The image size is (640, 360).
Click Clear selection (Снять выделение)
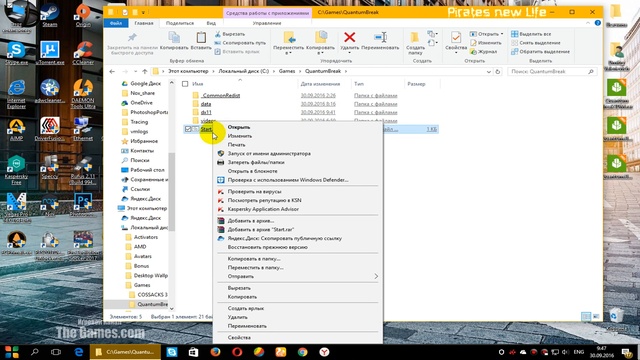[536, 42]
